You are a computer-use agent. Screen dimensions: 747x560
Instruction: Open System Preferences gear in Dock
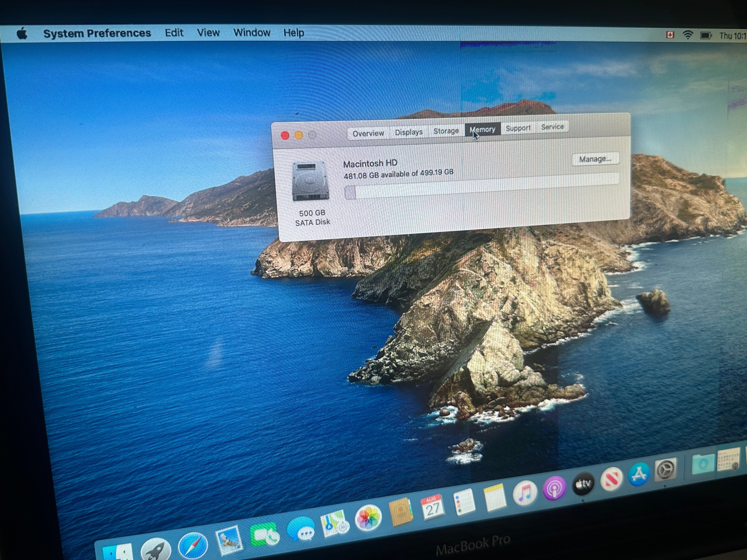click(x=666, y=470)
